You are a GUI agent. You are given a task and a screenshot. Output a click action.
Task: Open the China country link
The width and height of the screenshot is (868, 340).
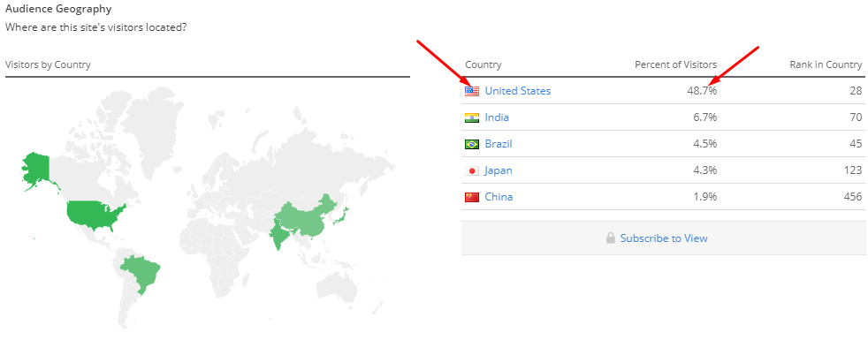pyautogui.click(x=499, y=197)
